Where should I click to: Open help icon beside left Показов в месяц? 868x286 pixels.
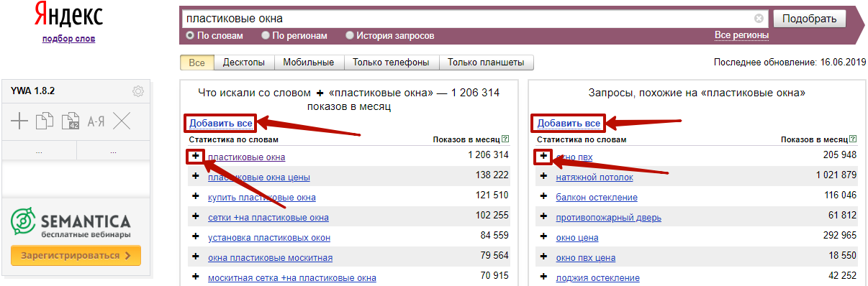(505, 139)
